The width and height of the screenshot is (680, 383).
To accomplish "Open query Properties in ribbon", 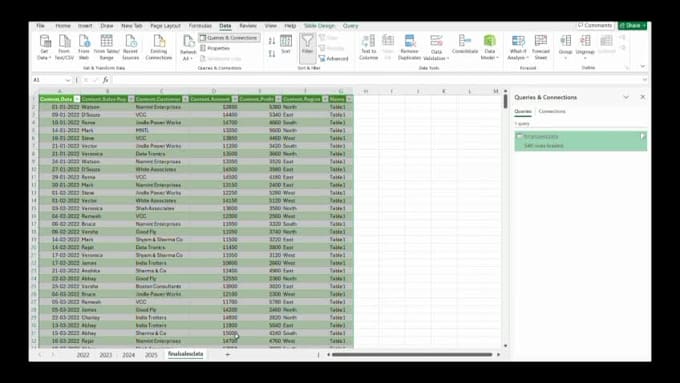I will click(x=215, y=48).
